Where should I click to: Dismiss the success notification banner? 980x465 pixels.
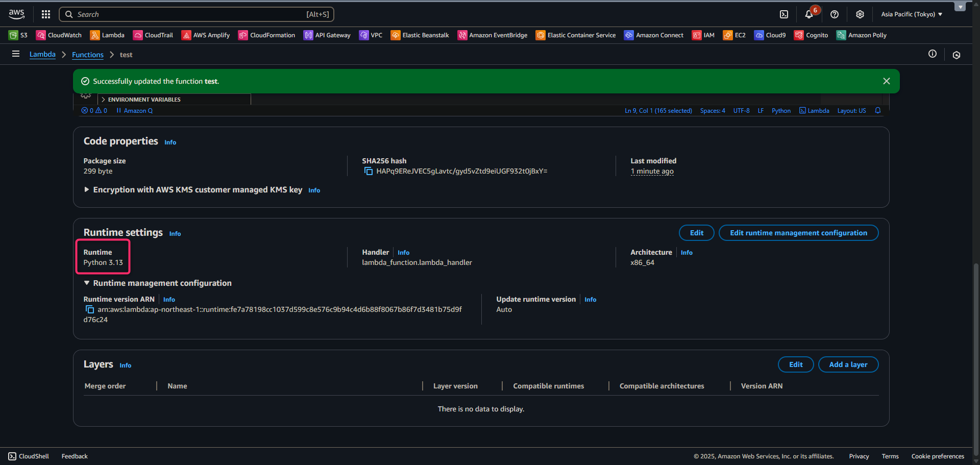tap(887, 81)
